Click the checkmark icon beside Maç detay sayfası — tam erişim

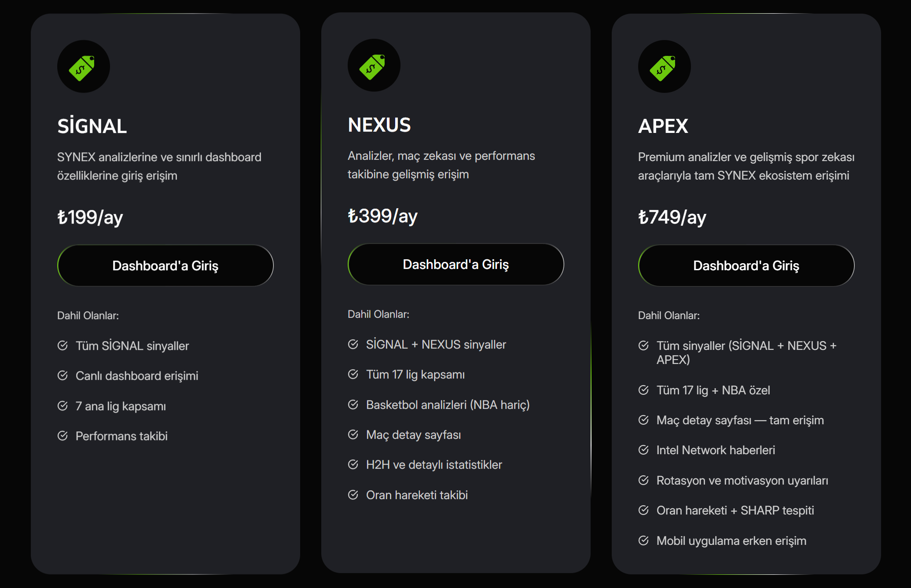coord(643,420)
